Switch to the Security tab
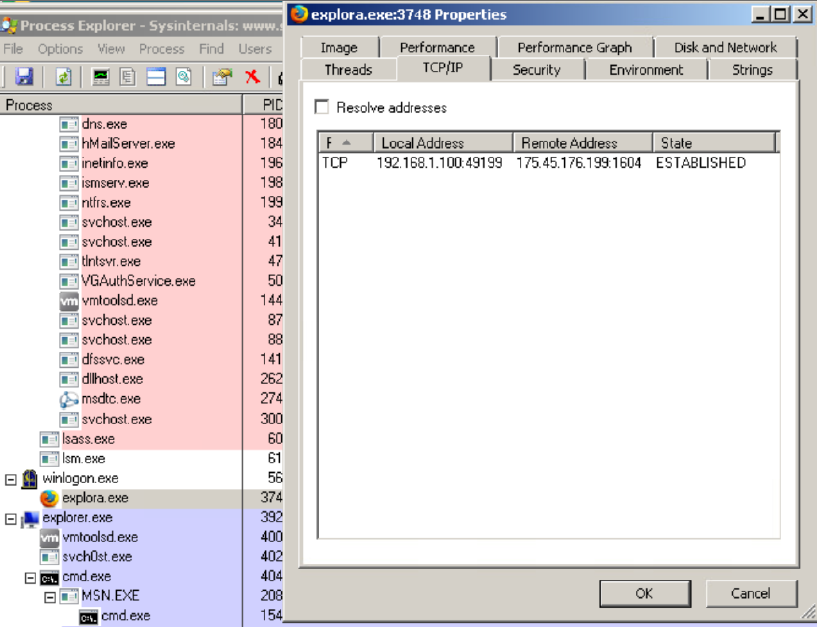 tap(537, 70)
